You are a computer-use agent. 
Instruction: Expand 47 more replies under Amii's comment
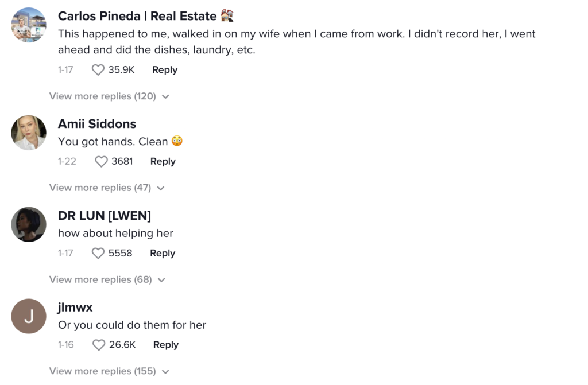107,188
